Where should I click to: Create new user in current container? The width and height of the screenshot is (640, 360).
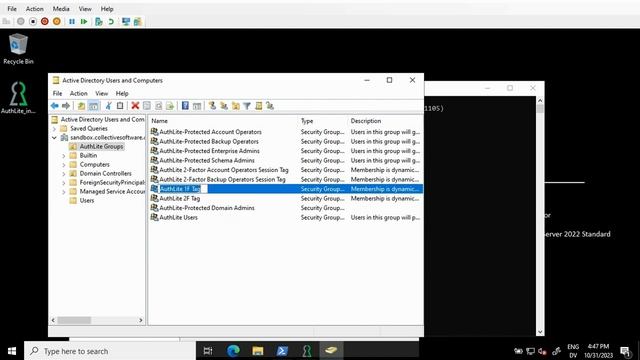tap(212, 106)
